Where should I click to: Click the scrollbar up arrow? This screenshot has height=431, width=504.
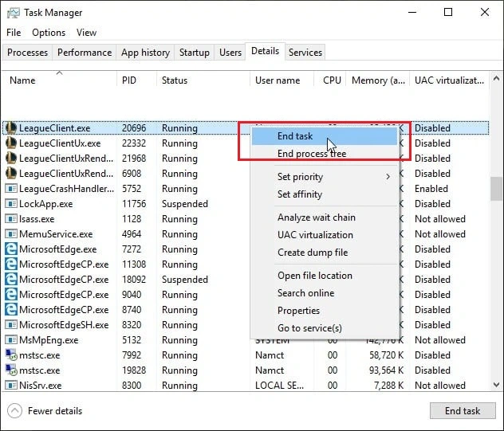tap(496, 78)
